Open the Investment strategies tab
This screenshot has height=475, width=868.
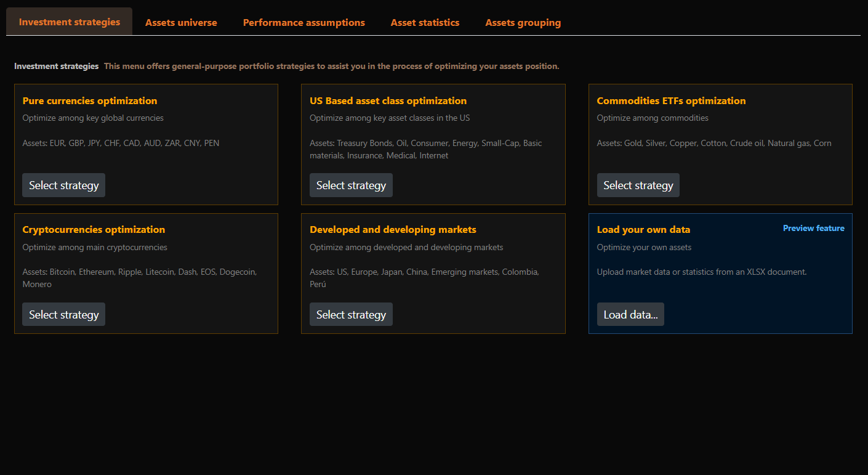(x=70, y=22)
